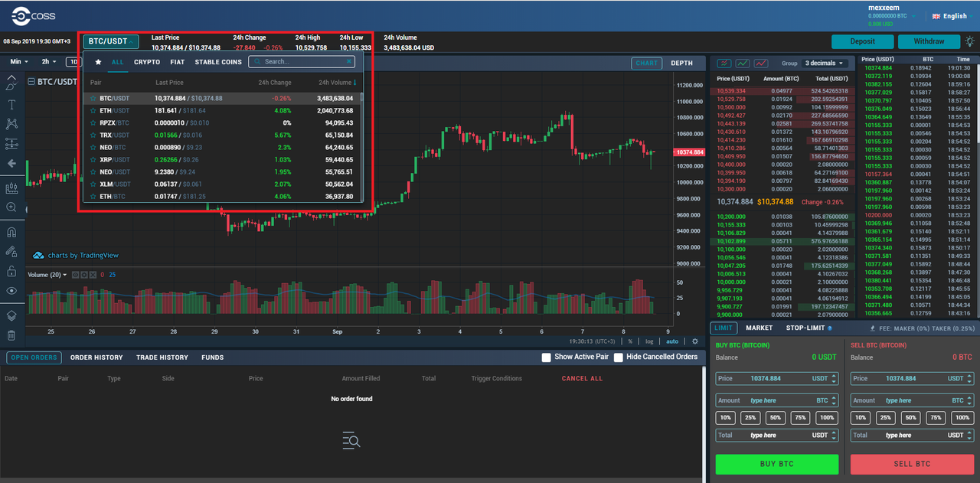Select the zoom-in magnifier tool
Screen dimensions: 980x483
point(11,207)
